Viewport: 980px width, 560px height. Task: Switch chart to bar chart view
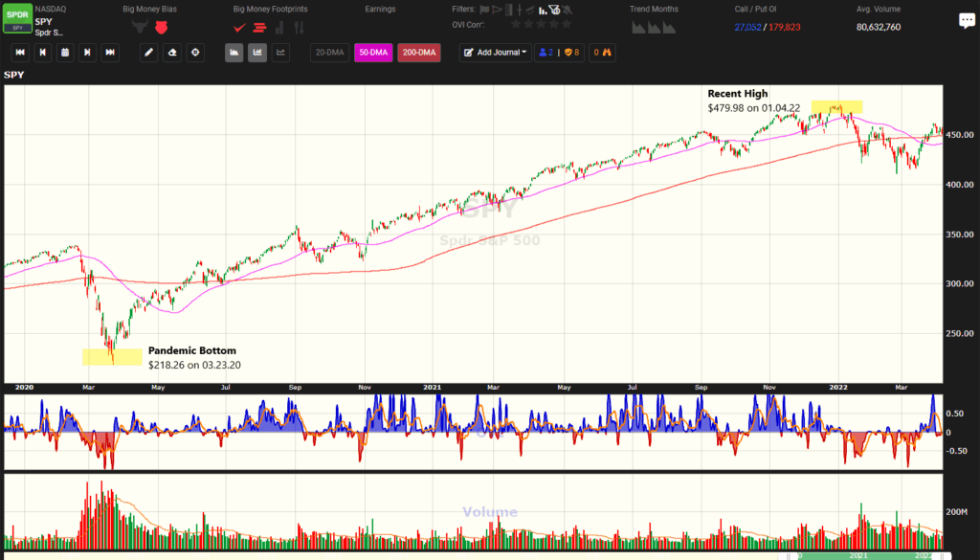(234, 53)
